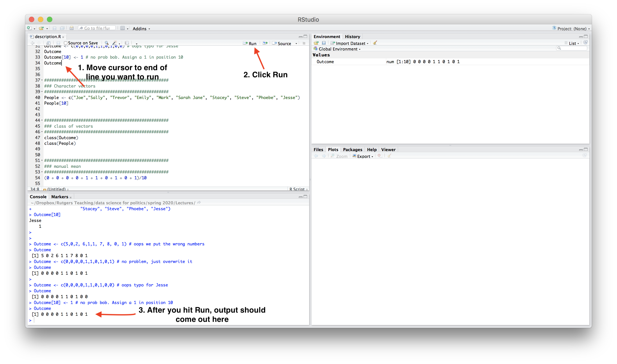Open the List view mode dropdown

coord(572,43)
